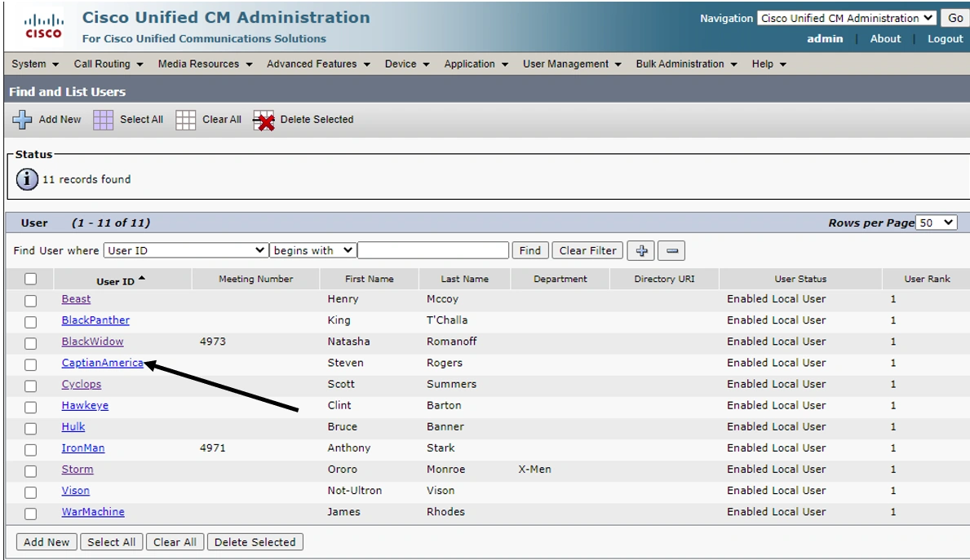Open the Hawkeye user link
The width and height of the screenshot is (970, 560).
(x=85, y=405)
